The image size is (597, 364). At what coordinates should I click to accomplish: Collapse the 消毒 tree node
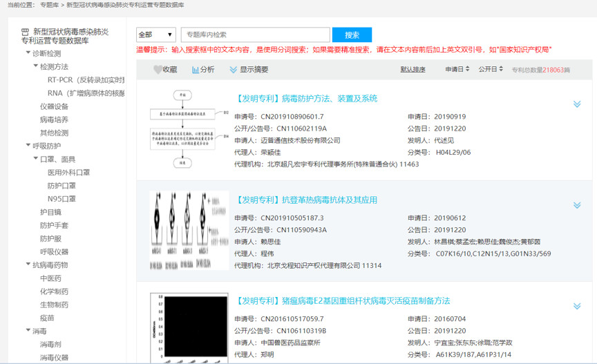click(x=28, y=330)
